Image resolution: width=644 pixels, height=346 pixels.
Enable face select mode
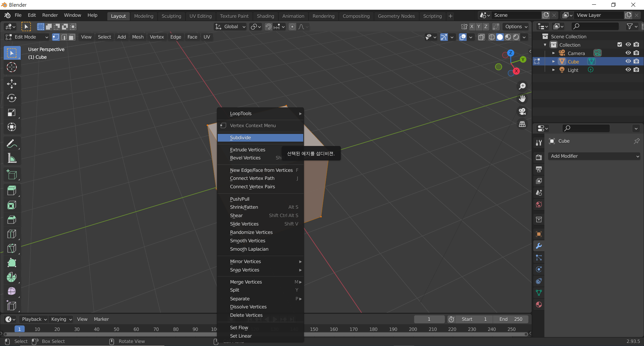click(x=72, y=37)
